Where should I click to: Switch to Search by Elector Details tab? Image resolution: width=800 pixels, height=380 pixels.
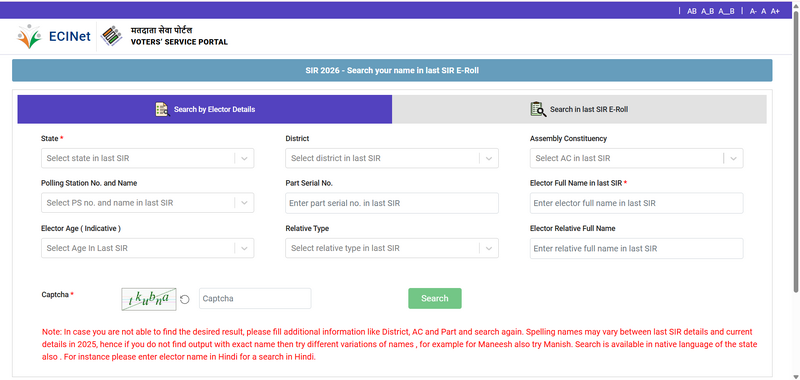click(x=205, y=109)
